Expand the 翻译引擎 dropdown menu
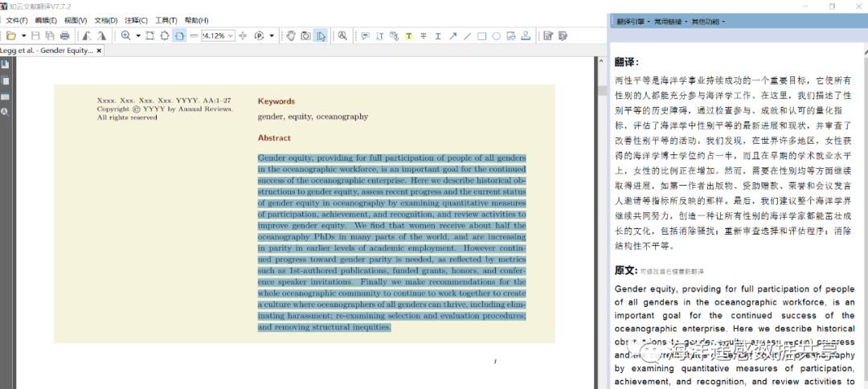Image resolution: width=868 pixels, height=389 pixels. (633, 21)
